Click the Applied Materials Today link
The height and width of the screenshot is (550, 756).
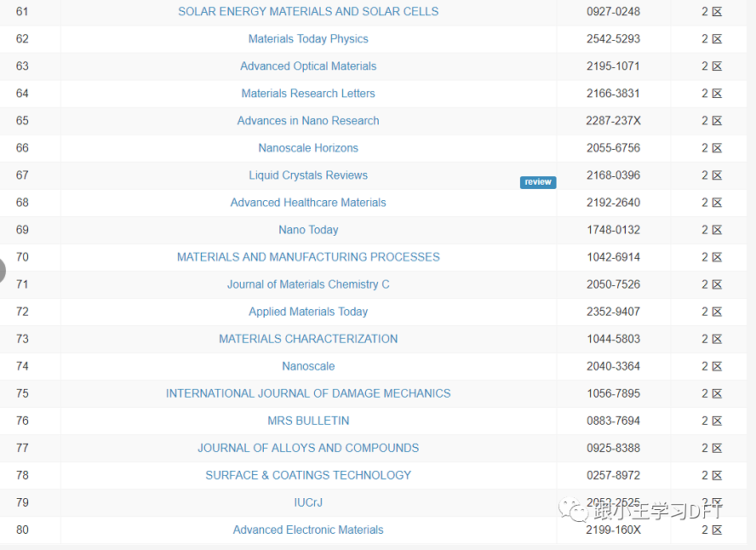308,312
